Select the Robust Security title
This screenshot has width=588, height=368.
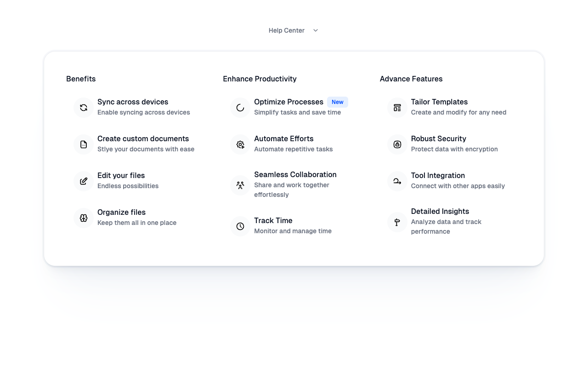coord(439,138)
